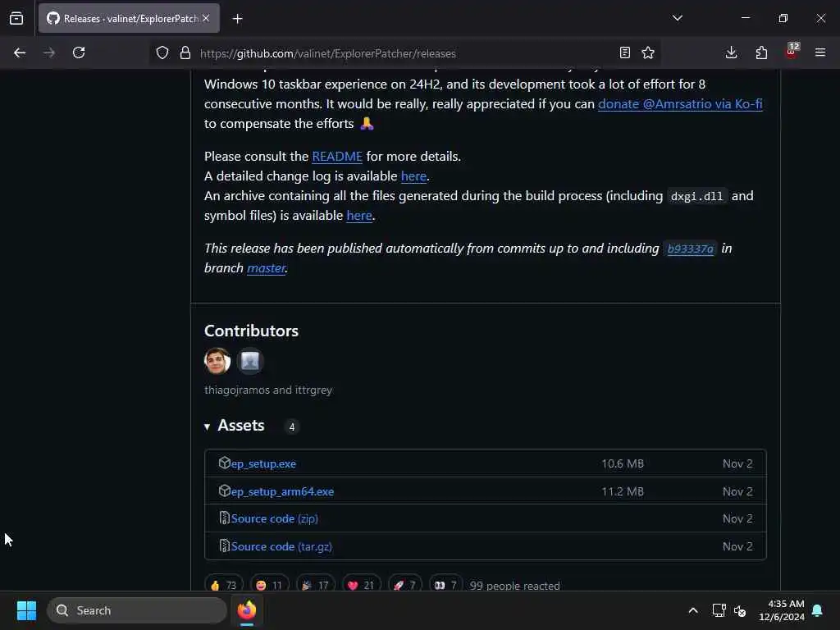Image resolution: width=840 pixels, height=630 pixels.
Task: Open detailed change log here link
Action: (413, 176)
